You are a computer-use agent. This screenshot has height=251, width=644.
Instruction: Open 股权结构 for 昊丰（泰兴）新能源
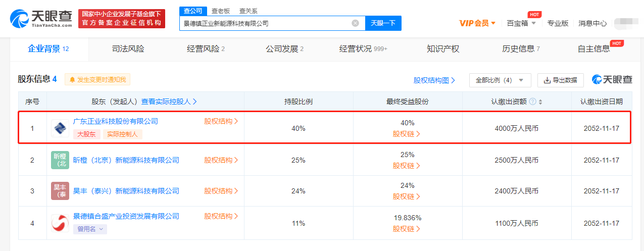[221, 191]
